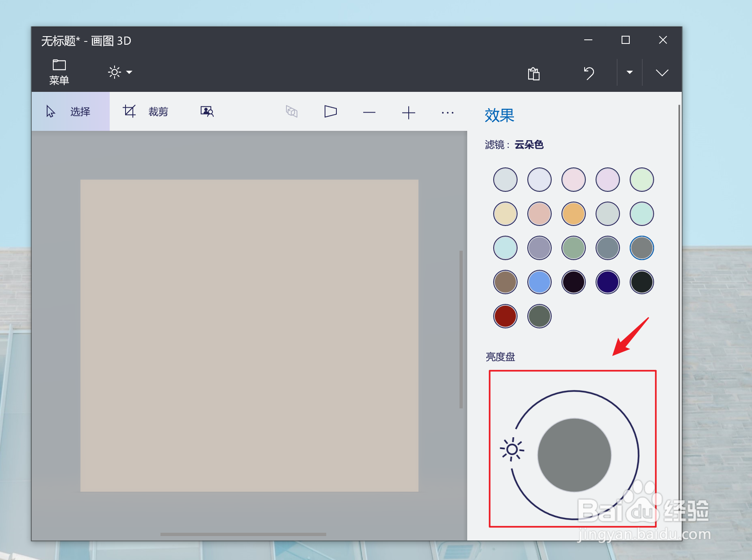
Task: Maximize the 画图 3D window
Action: (626, 40)
